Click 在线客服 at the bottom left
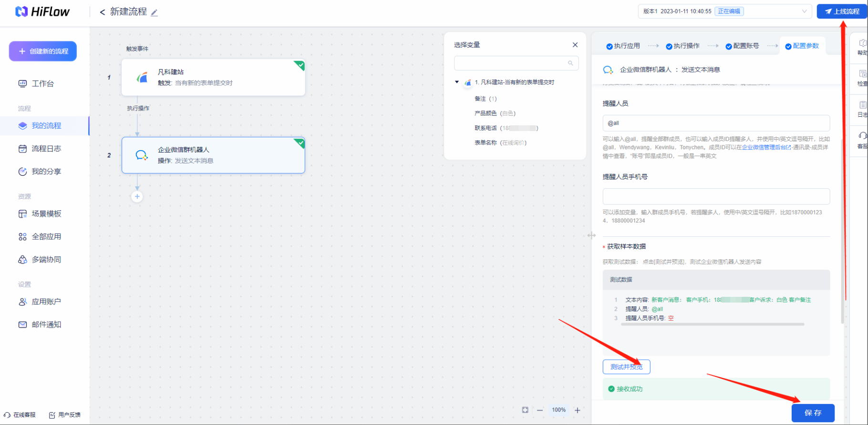Viewport: 868px width, 425px height. click(x=20, y=415)
